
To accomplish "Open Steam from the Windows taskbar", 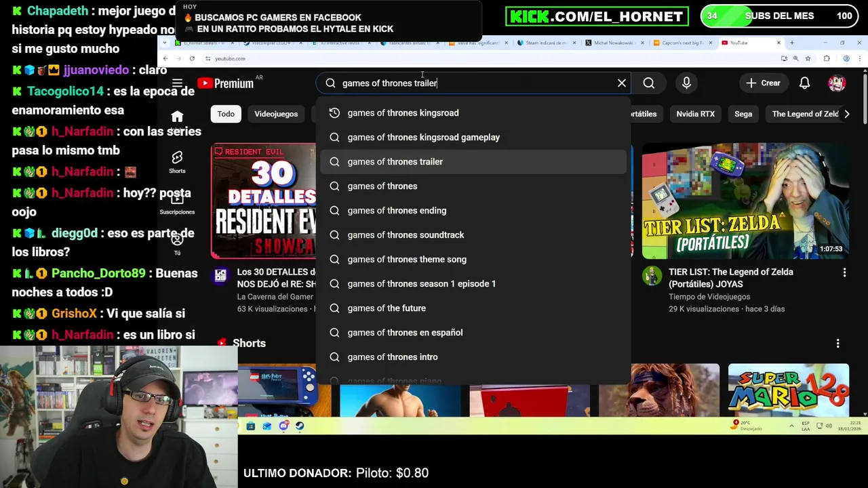I will click(x=300, y=426).
